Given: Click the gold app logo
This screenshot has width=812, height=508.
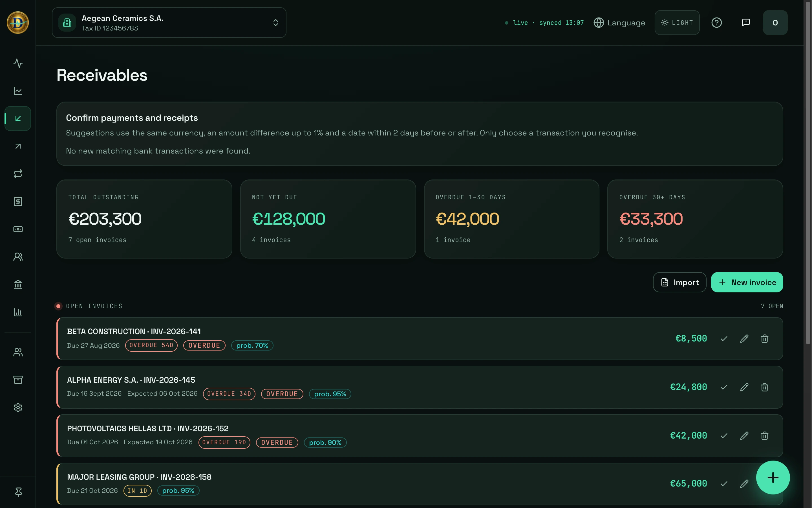Looking at the screenshot, I should tap(18, 23).
